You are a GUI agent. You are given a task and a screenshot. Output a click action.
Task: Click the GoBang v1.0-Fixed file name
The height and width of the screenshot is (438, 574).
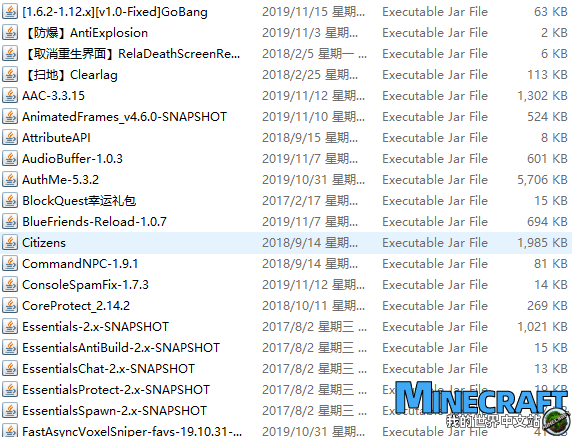(x=115, y=12)
